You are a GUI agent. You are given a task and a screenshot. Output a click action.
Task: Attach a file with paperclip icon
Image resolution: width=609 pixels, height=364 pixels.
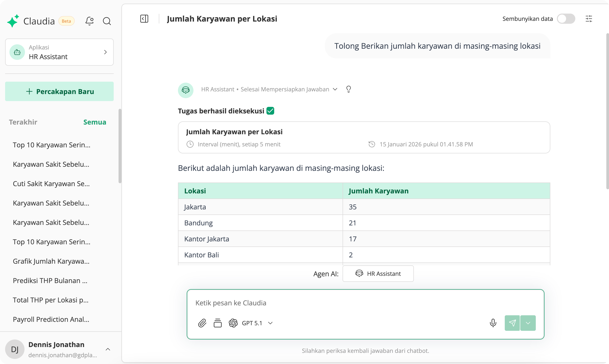(x=202, y=323)
